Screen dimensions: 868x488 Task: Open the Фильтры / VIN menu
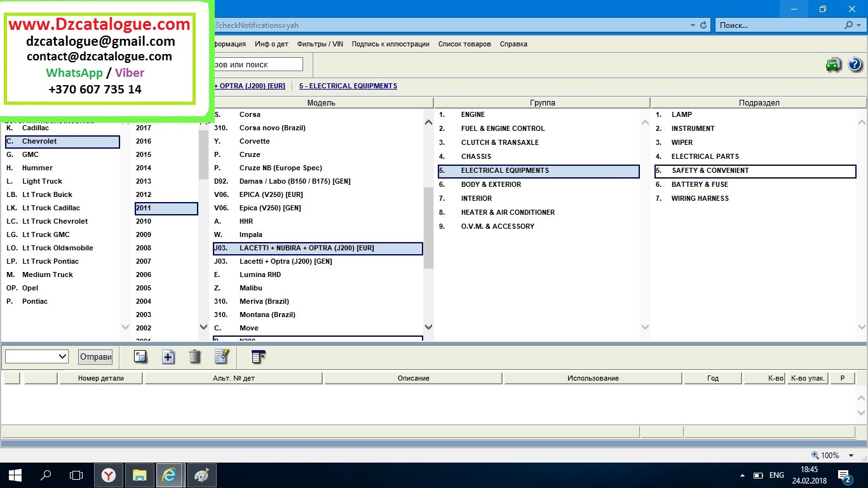320,44
